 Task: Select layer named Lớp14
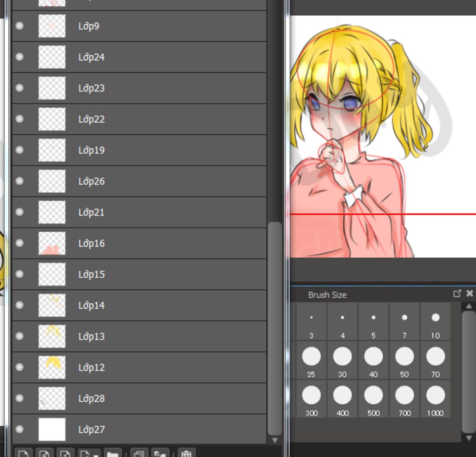click(x=139, y=306)
